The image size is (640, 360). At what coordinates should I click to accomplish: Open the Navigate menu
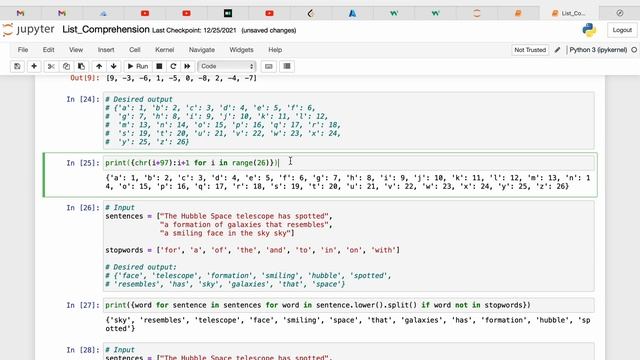point(202,50)
